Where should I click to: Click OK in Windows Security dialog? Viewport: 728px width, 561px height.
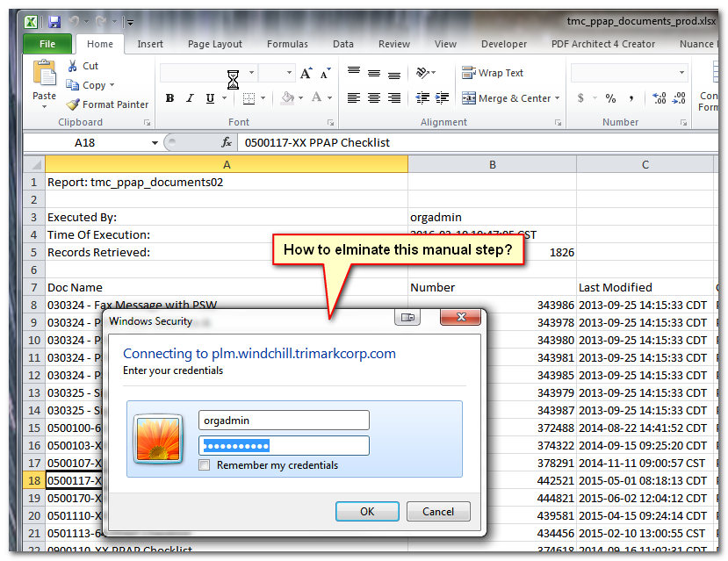pyautogui.click(x=367, y=511)
